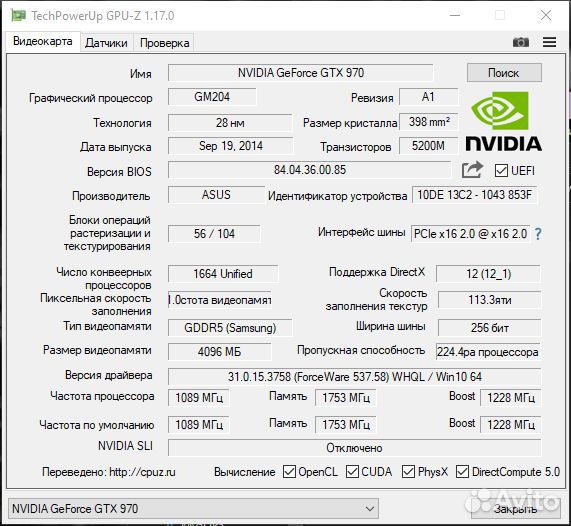Click the revision field A1
The image size is (571, 526).
(428, 97)
